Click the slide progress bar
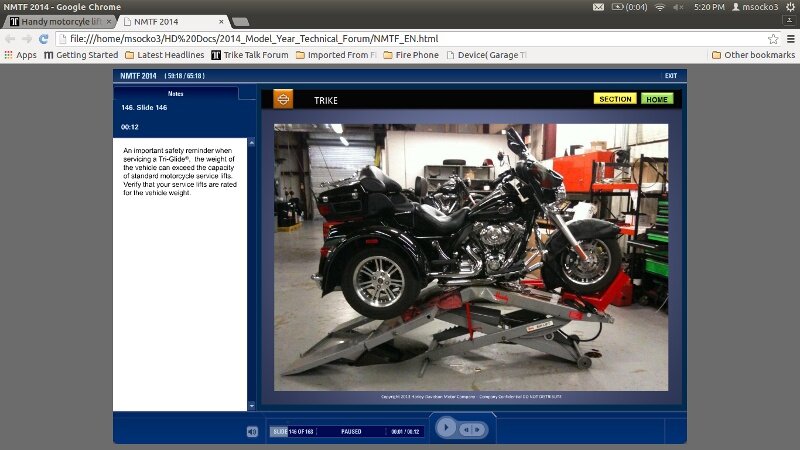800x450 pixels. [x=345, y=432]
